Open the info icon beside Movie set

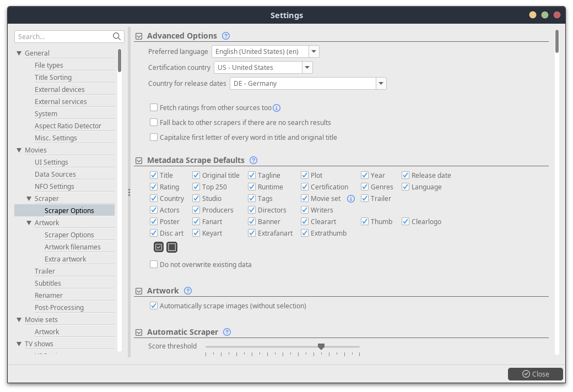click(350, 199)
